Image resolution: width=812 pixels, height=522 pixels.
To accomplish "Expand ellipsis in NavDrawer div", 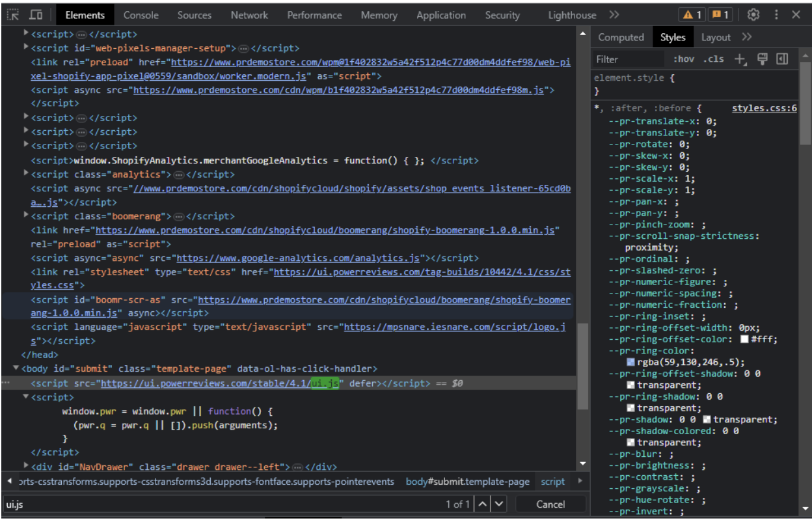I will (x=297, y=467).
